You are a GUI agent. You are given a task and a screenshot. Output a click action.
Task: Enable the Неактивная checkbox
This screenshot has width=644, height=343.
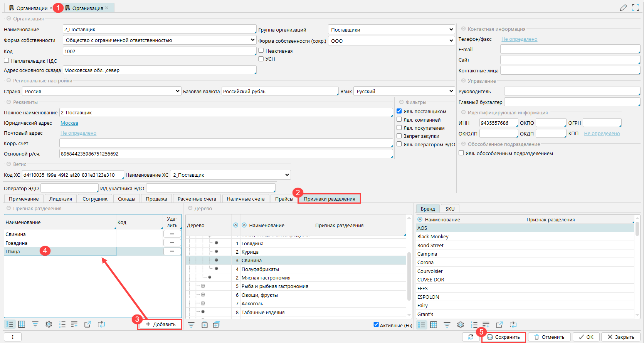(x=261, y=50)
